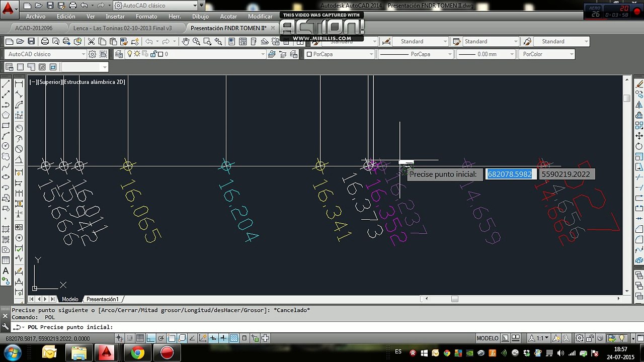644x362 pixels.
Task: Toggle Ortho mode in the status bar
Action: 151,338
